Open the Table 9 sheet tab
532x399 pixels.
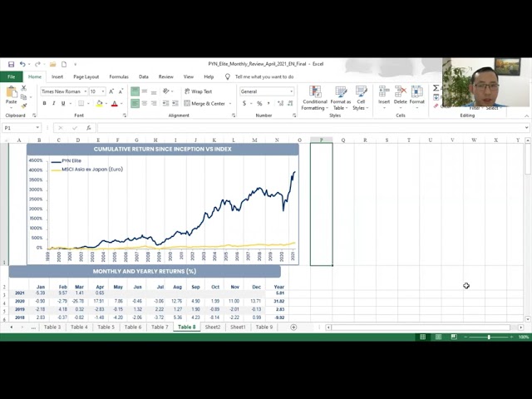click(x=264, y=327)
